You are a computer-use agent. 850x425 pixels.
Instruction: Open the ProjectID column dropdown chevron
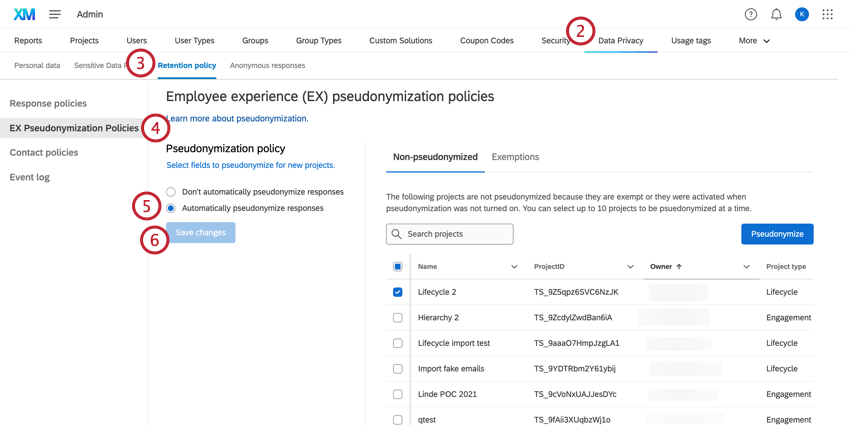click(630, 267)
